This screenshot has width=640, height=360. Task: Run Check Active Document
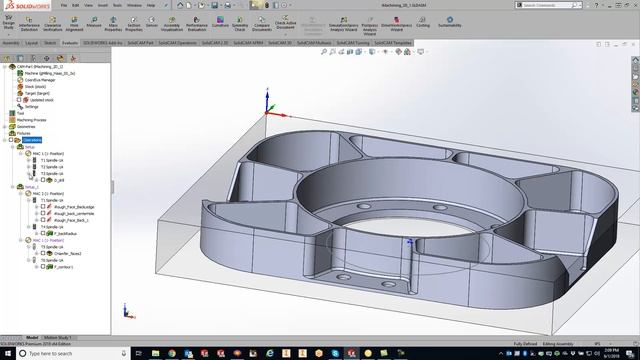[285, 22]
